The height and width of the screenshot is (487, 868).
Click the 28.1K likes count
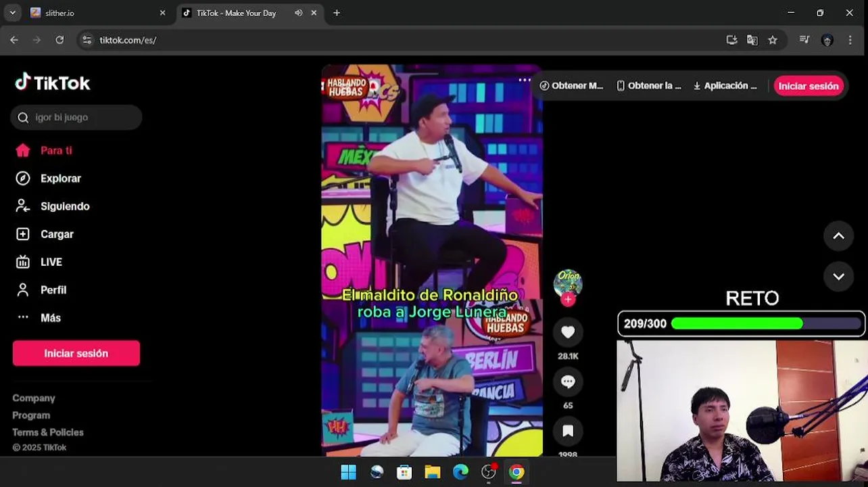[568, 356]
